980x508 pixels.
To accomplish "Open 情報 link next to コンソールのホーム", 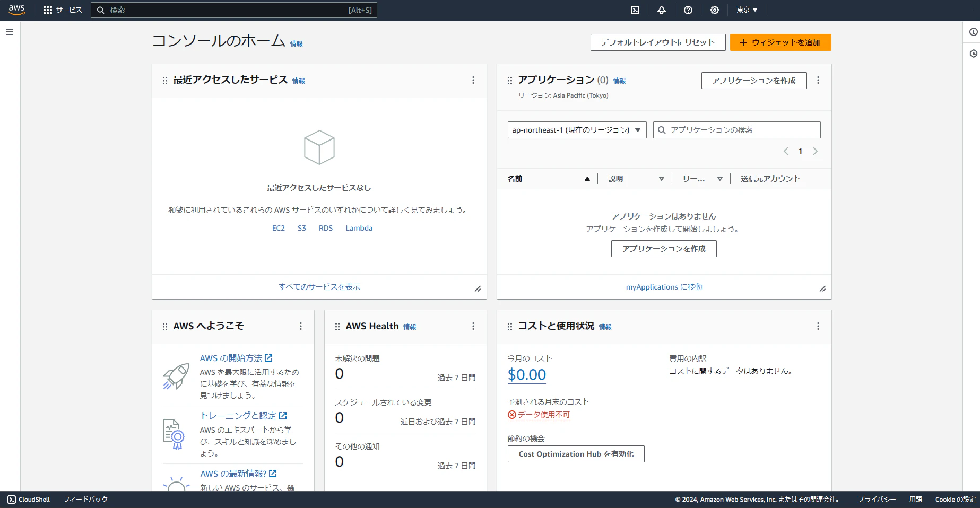I will point(296,44).
